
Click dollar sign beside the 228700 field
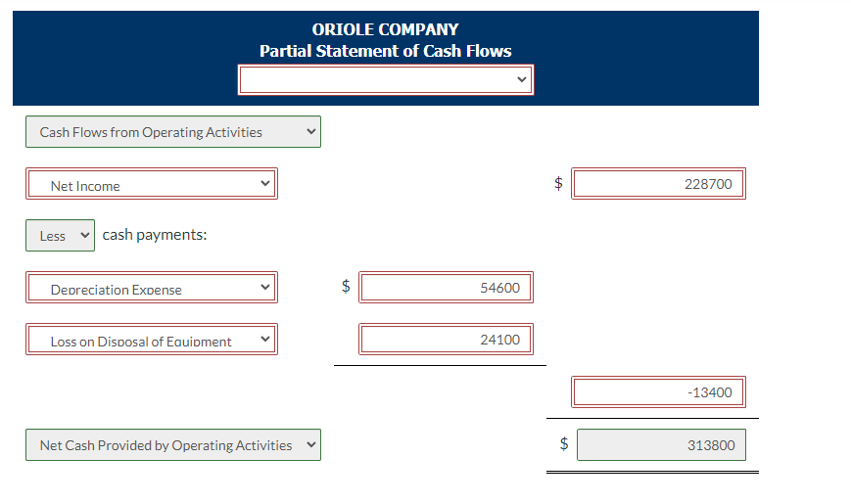[x=558, y=182]
